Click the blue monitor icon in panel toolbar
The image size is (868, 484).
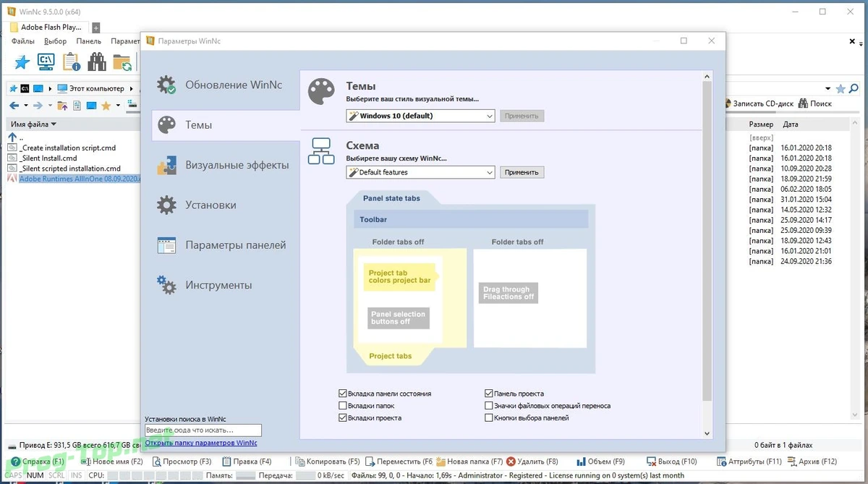tap(91, 106)
